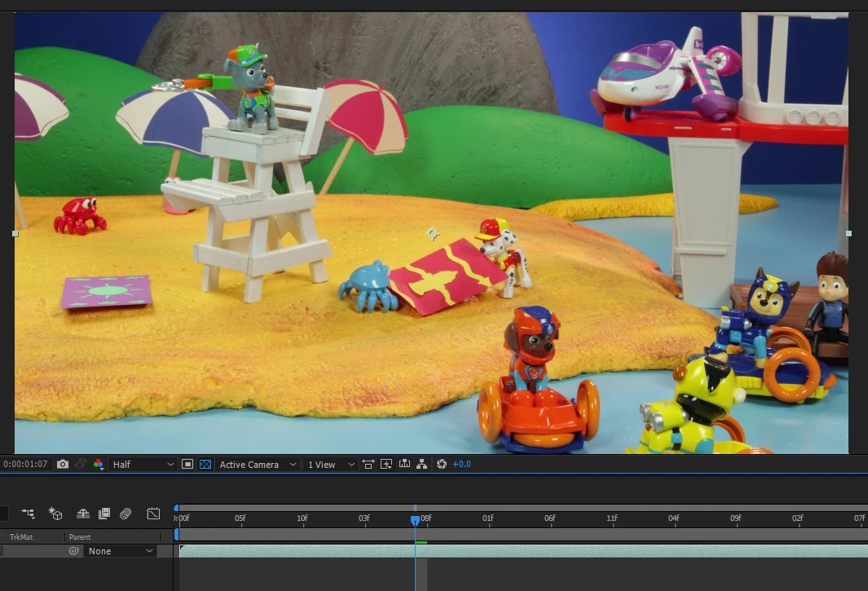
Task: Click the blue current time indicator handle
Action: click(415, 520)
